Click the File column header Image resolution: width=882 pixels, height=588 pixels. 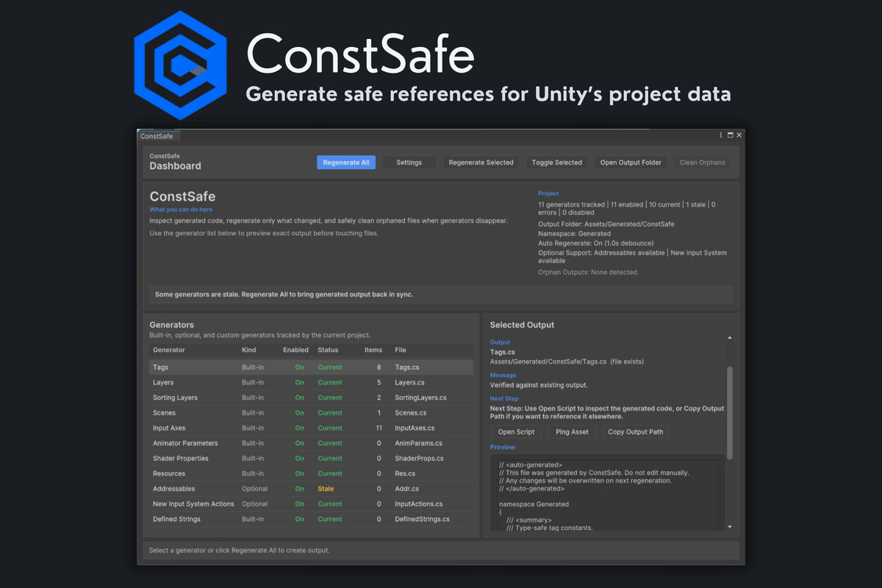(x=401, y=350)
